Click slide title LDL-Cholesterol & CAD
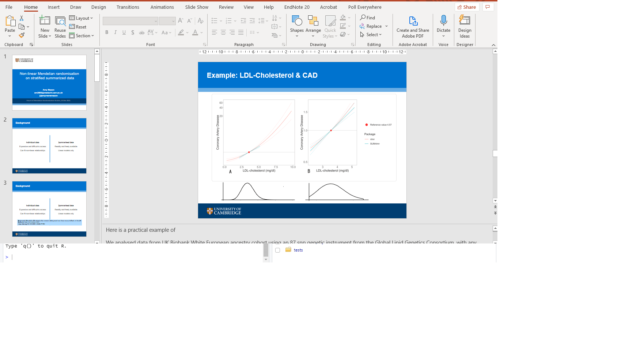644x361 pixels. point(262,75)
